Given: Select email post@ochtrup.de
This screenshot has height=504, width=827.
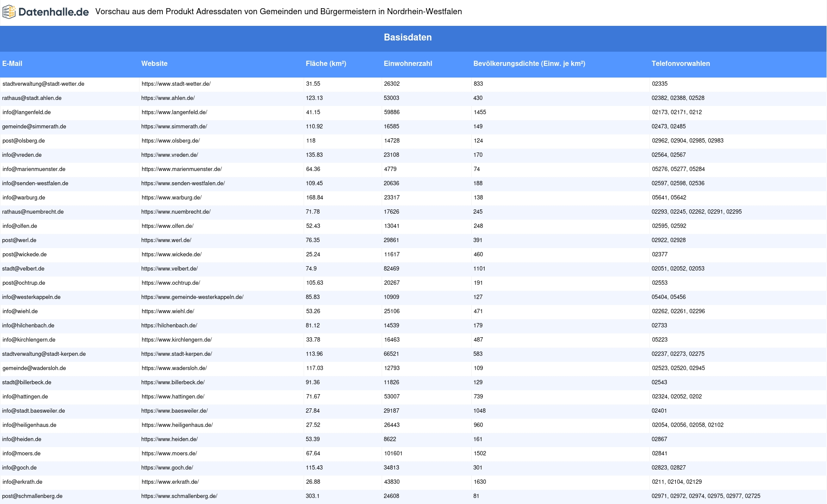Looking at the screenshot, I should click(24, 283).
